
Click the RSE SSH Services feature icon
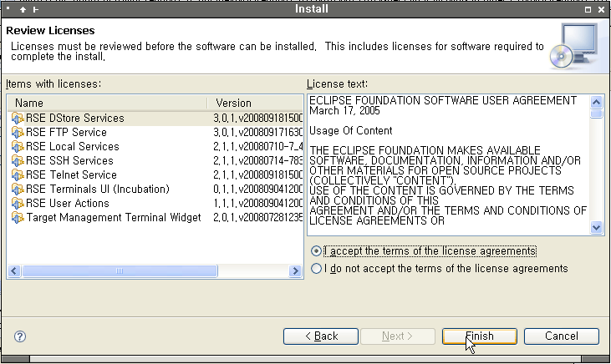(x=18, y=161)
